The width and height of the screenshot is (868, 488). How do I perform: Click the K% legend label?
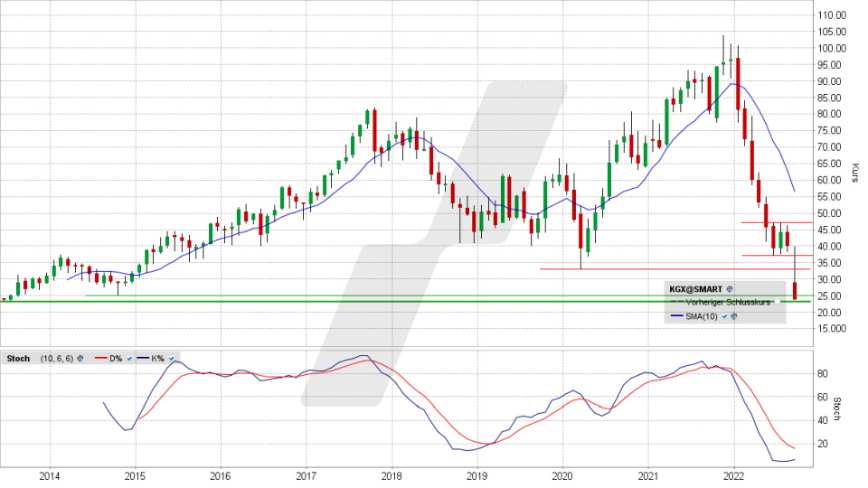click(x=157, y=359)
